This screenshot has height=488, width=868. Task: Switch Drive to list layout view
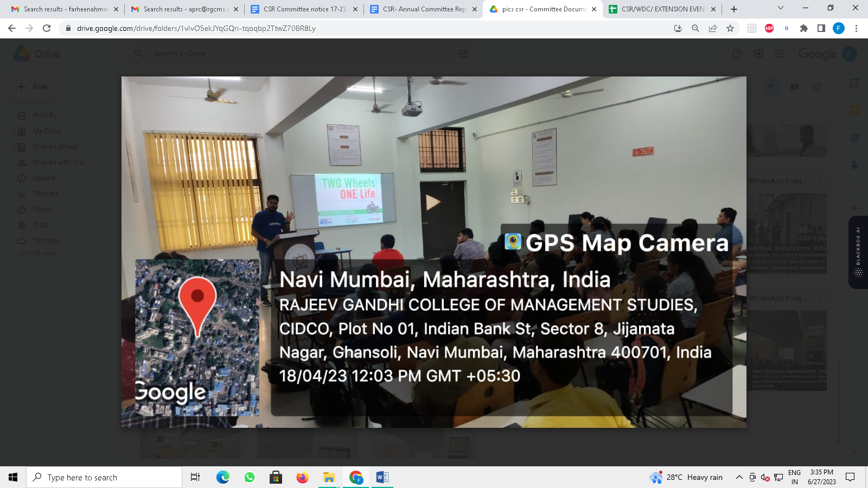click(x=794, y=87)
